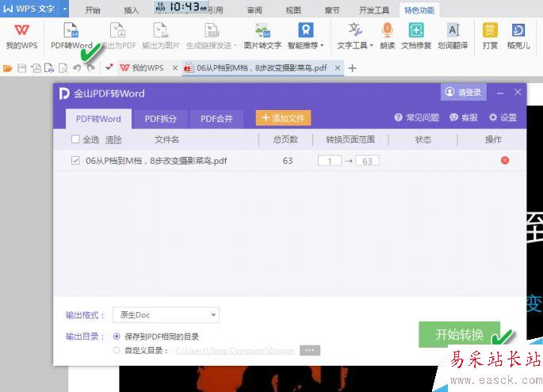
Task: Choose 生成链接发送 in the ribbon
Action: (212, 36)
